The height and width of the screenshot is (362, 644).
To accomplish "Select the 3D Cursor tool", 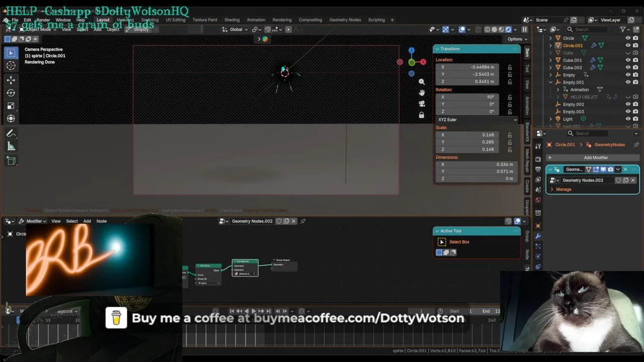I will pyautogui.click(x=11, y=65).
